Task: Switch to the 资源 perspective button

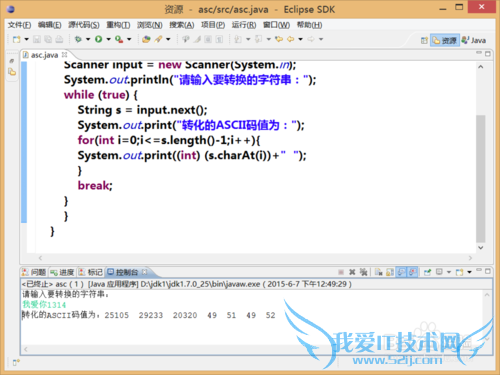Action: point(445,40)
